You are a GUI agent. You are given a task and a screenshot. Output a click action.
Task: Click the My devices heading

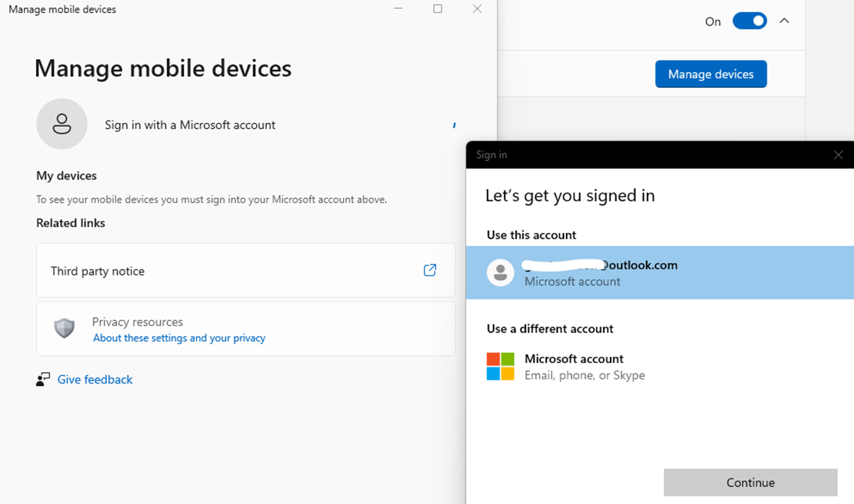pyautogui.click(x=67, y=176)
